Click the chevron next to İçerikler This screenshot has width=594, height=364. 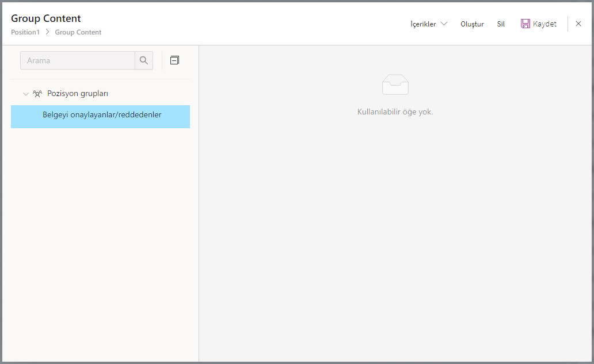tap(444, 24)
